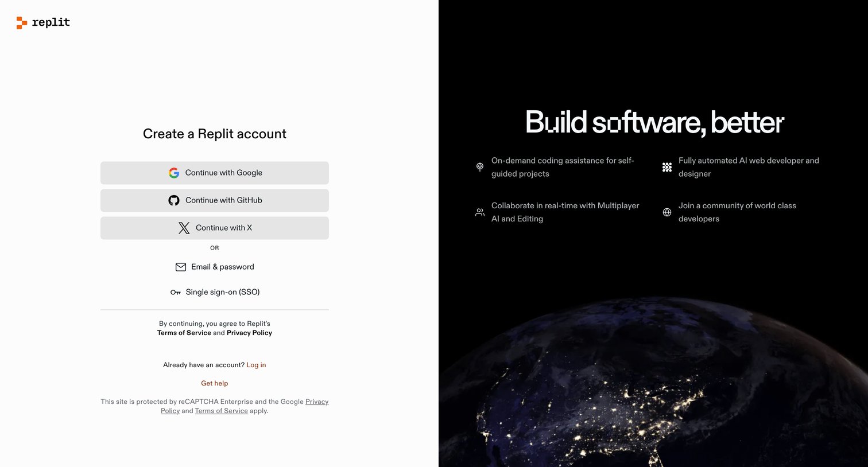Click 'Already have an account?' text
Image resolution: width=868 pixels, height=467 pixels.
click(x=204, y=365)
